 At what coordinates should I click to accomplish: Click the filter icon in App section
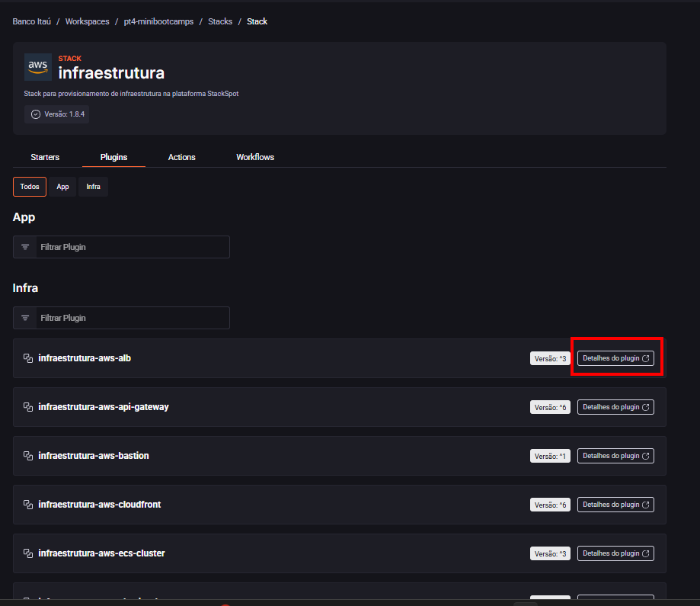25,247
